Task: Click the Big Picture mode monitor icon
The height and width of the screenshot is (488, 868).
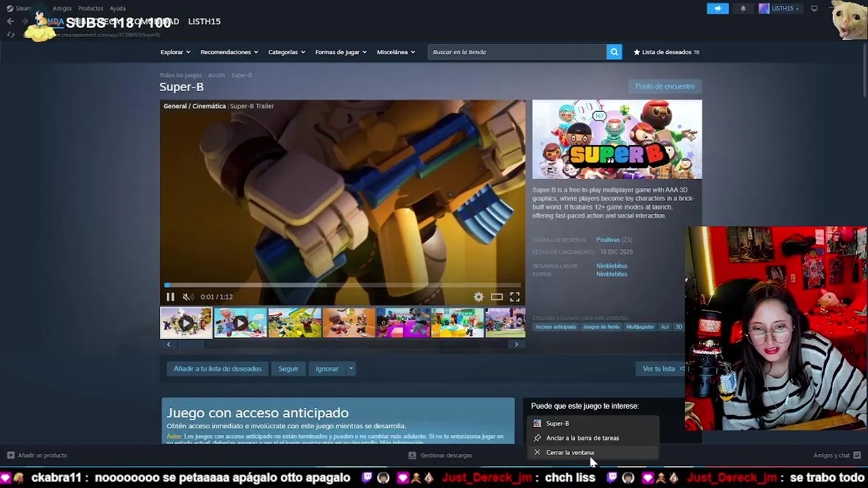Action: coord(814,8)
